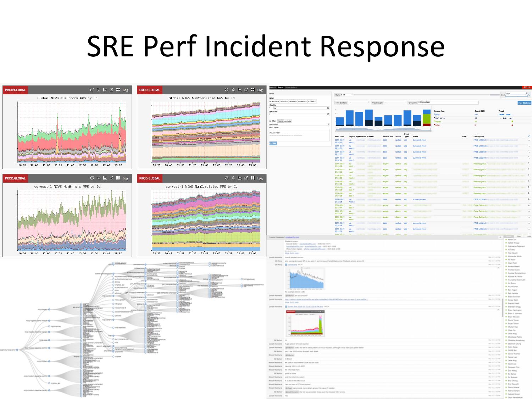Toggle the eu-west-1 region filter
532x399 pixels.
pos(312,101)
